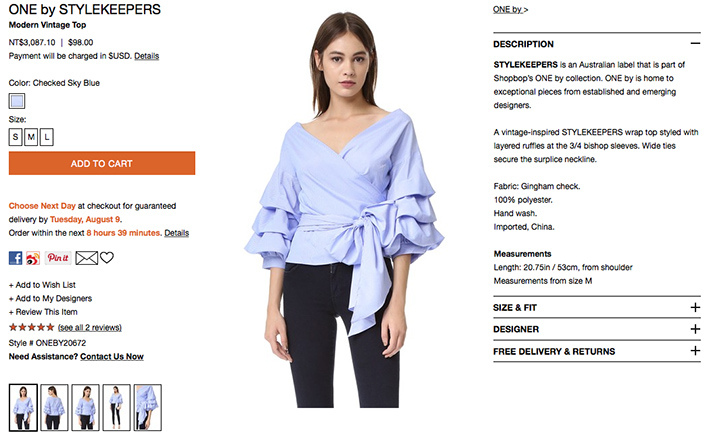This screenshot has height=433, width=709.
Task: Click the heart favorite icon
Action: [x=107, y=258]
